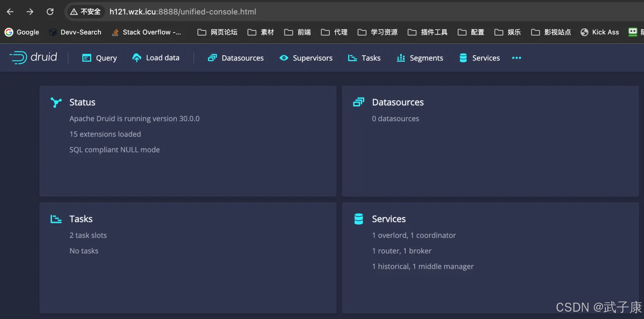Open the Load data menu

(x=156, y=58)
